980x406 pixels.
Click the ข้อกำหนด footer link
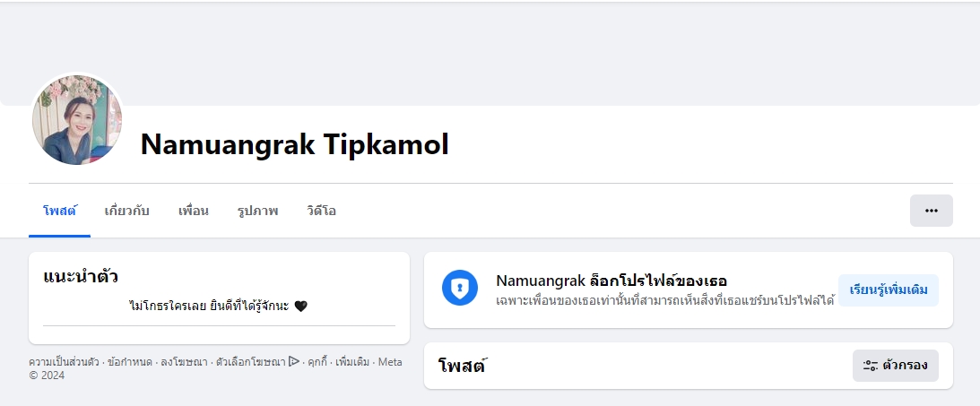coord(128,362)
